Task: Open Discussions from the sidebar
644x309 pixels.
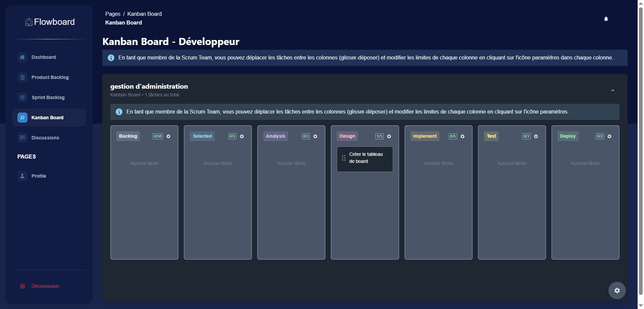Action: pyautogui.click(x=49, y=138)
